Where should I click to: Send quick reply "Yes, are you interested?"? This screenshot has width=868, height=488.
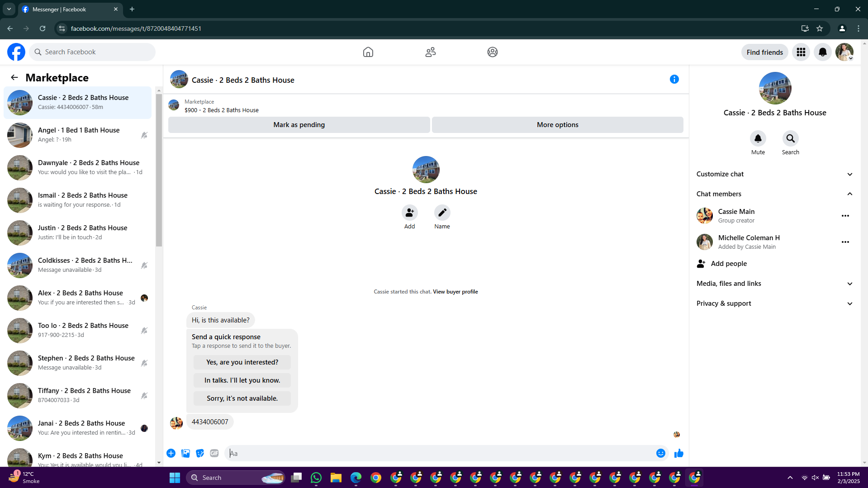[x=242, y=362]
